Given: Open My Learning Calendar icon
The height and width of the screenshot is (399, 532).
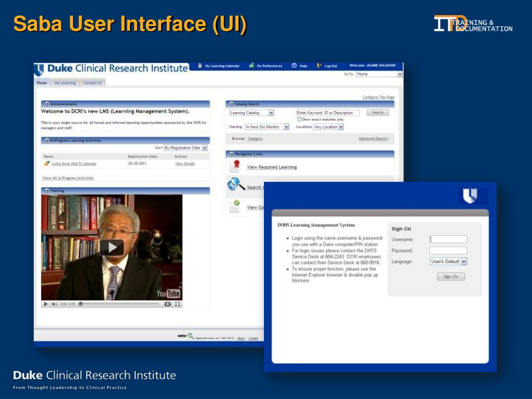Looking at the screenshot, I should point(200,65).
